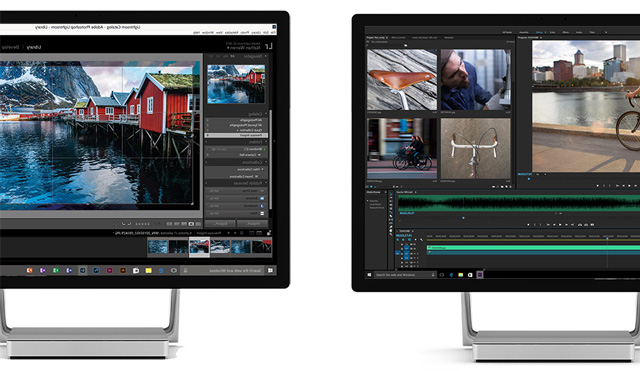The image size is (640, 371).
Task: Click the Windows Start button in Premiere taskbar
Action: pos(369,275)
